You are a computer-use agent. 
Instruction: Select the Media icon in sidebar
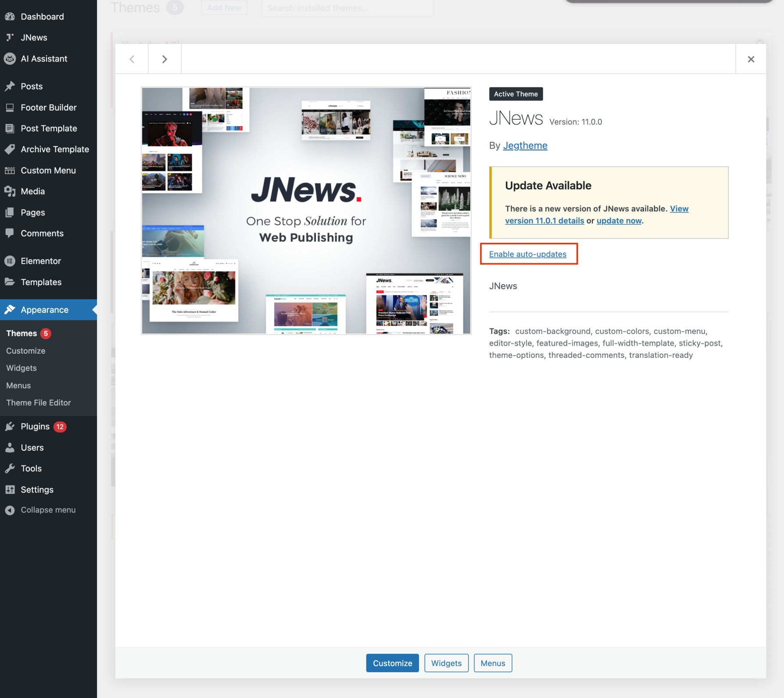10,191
